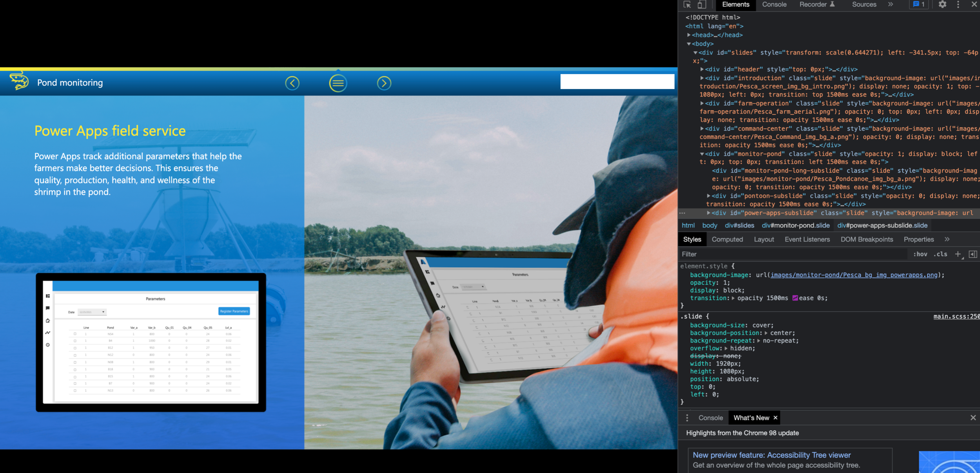The image size is (980, 473).
Task: Toggle the :hov element state panel
Action: click(x=920, y=254)
